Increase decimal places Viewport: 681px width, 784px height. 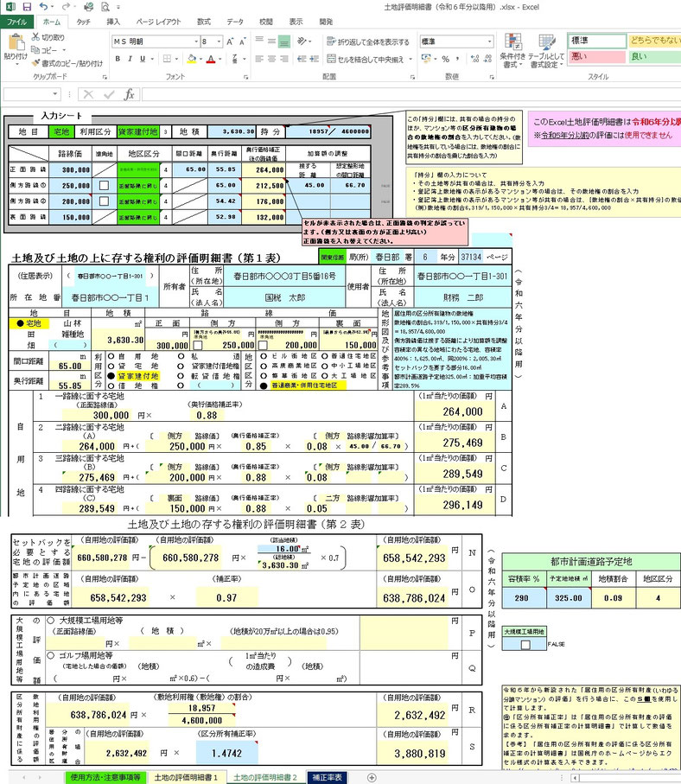(x=475, y=59)
